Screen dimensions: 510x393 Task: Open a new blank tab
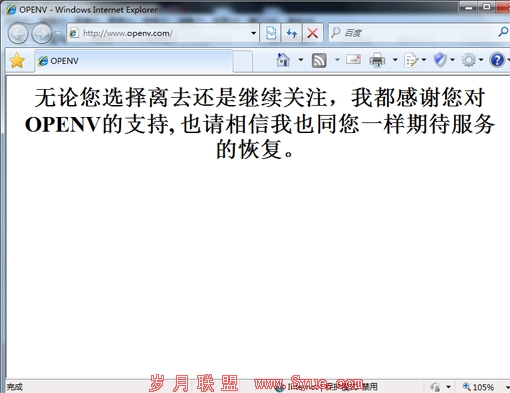point(243,61)
